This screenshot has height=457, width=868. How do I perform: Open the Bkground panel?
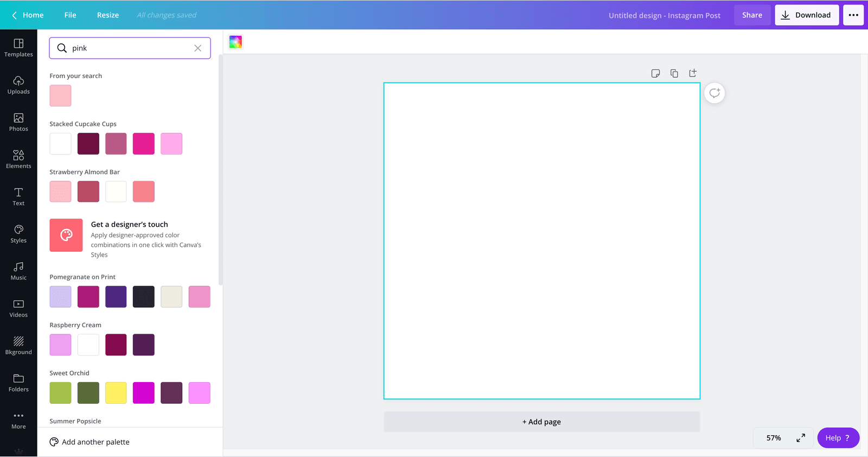(18, 345)
